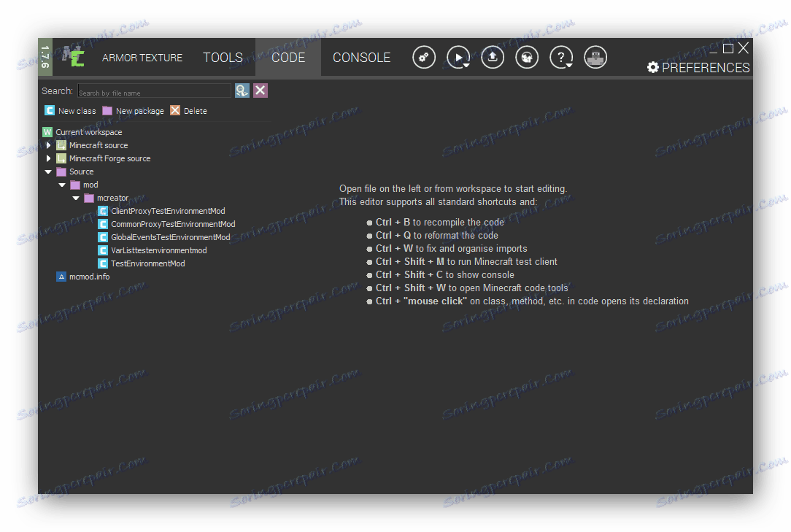Open GlobalEventsTestEnvironmentMod class
The image size is (791, 532).
(x=171, y=237)
